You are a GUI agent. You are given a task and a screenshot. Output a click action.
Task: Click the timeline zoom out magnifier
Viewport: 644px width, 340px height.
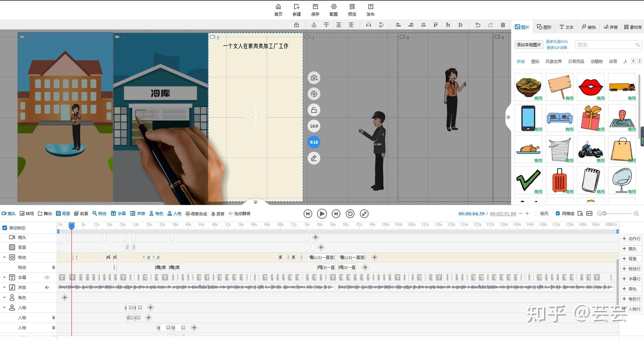(x=599, y=213)
